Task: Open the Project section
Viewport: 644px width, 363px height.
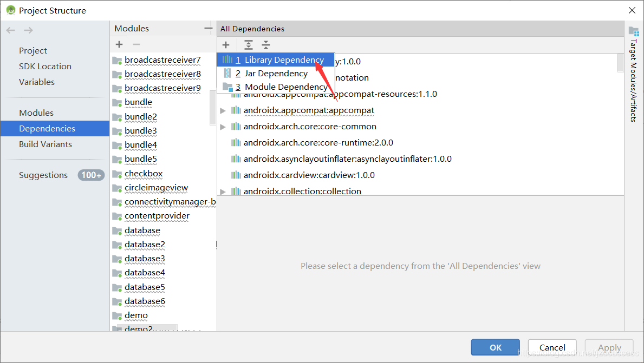Action: pos(33,50)
